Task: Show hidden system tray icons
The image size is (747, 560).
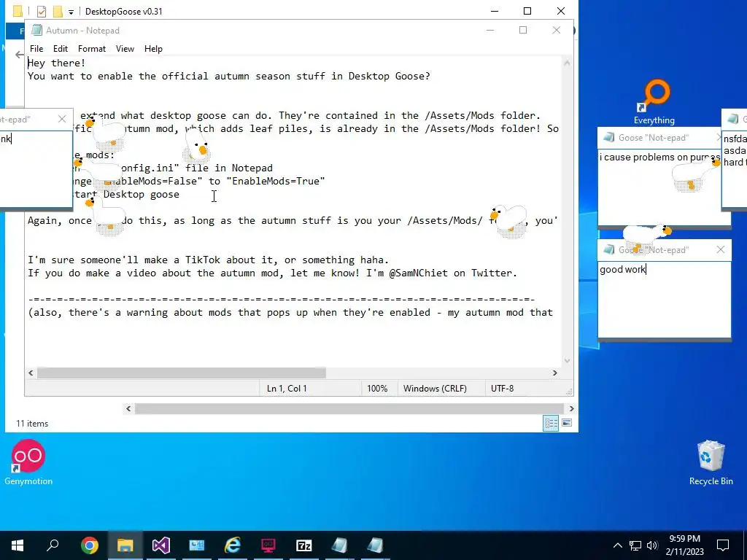Action: (x=617, y=545)
